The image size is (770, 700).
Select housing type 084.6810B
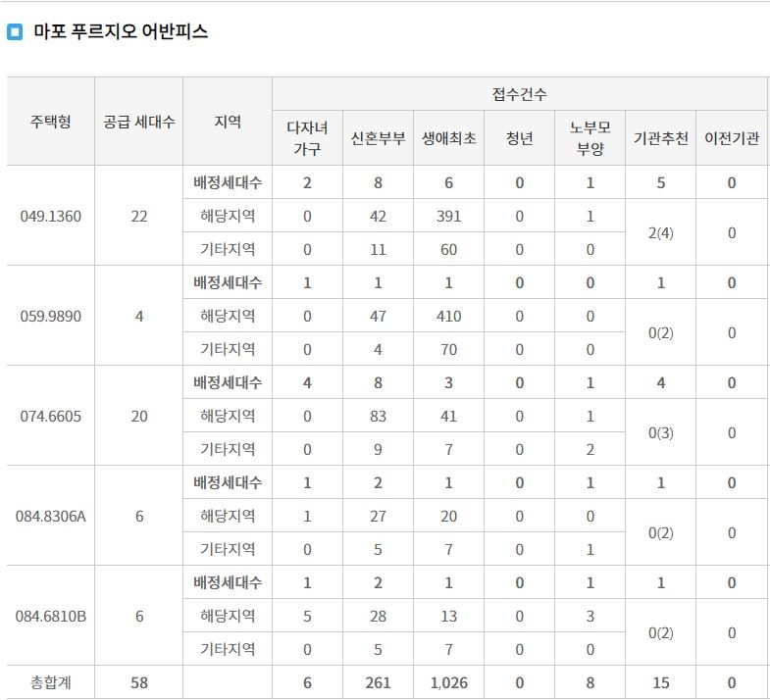pos(51,616)
